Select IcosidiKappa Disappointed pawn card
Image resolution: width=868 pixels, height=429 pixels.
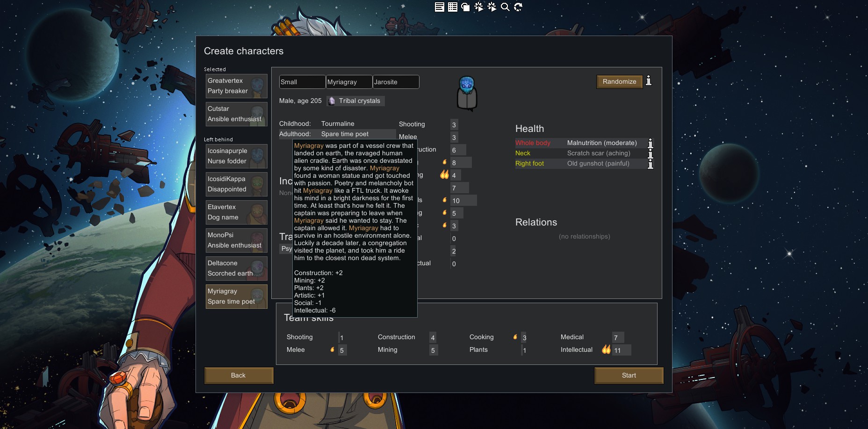pos(237,184)
